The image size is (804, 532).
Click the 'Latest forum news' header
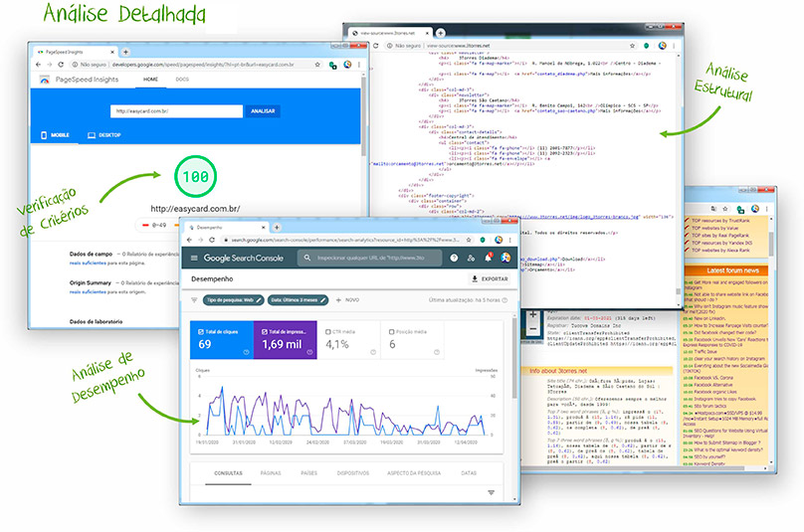732,270
